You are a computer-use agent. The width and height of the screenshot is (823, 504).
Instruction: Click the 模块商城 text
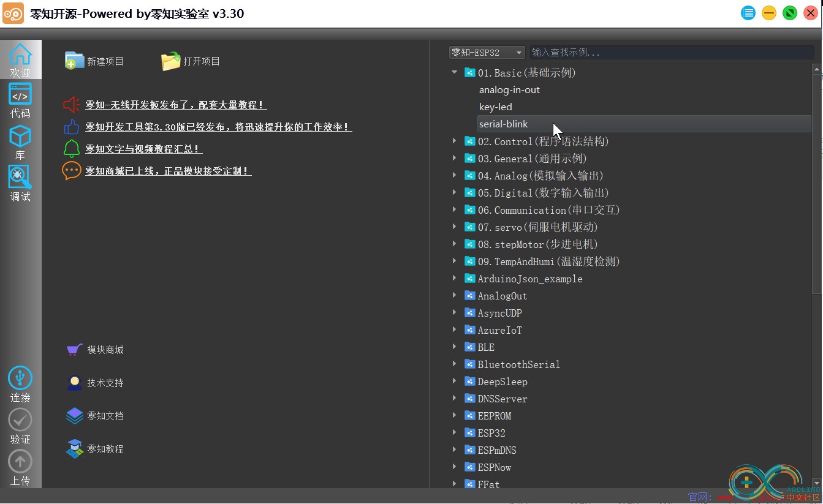coord(105,350)
